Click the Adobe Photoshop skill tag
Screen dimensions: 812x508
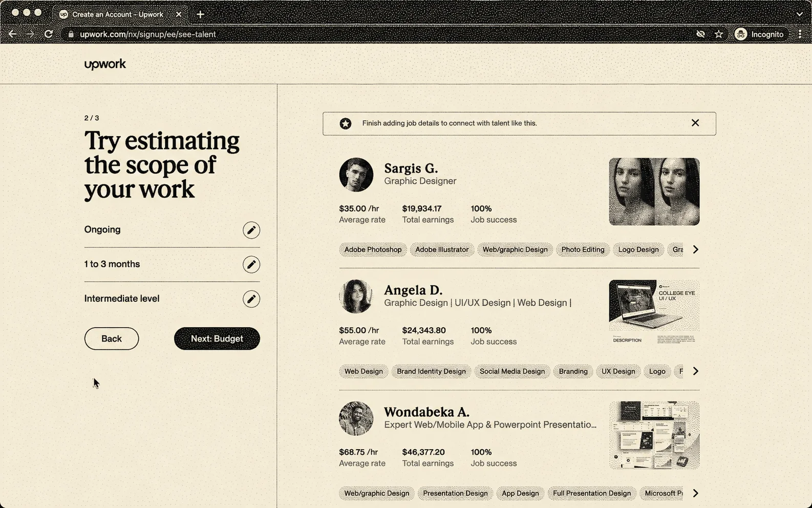click(373, 249)
